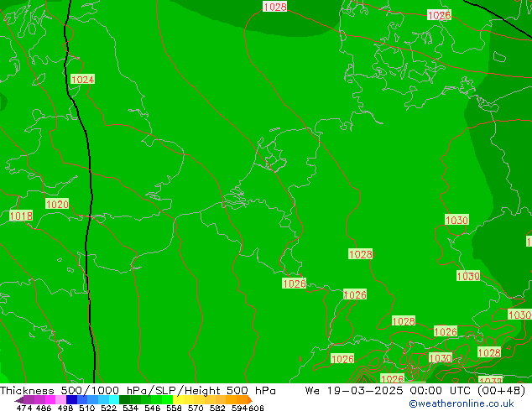
Task: Click the 498 legend value
Action: [x=65, y=408]
